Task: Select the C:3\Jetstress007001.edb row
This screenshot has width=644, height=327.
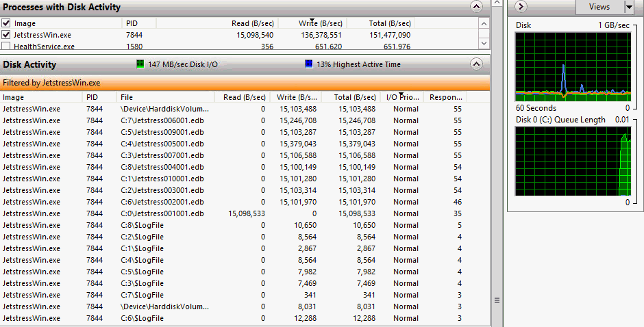Action: tap(245, 155)
